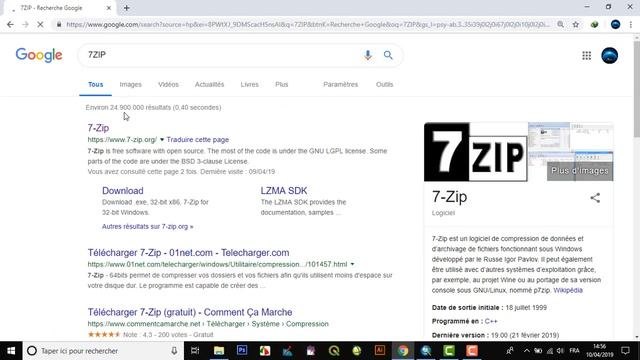Switch to Images tab
The height and width of the screenshot is (360, 640).
point(131,84)
